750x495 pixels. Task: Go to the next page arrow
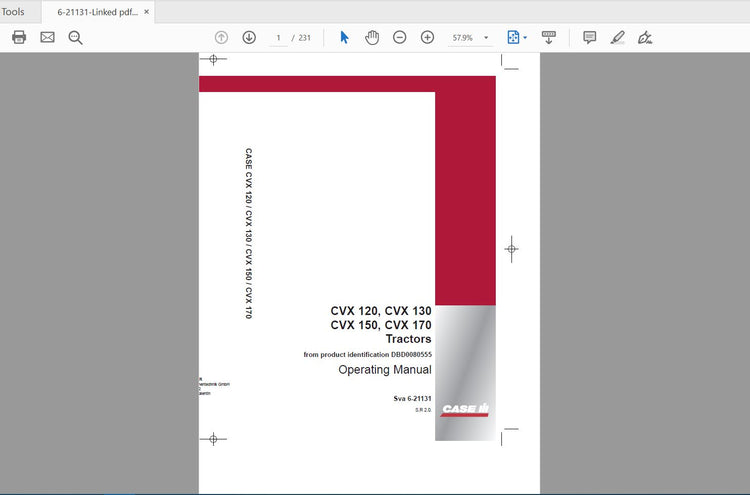(x=249, y=37)
